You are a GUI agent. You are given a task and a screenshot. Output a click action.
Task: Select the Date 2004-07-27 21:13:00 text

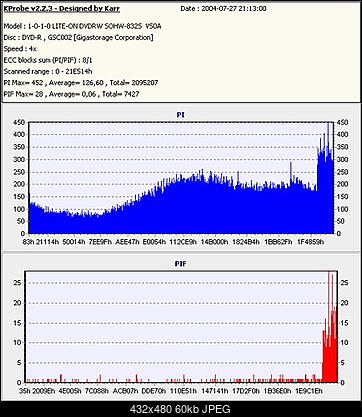[x=223, y=9]
